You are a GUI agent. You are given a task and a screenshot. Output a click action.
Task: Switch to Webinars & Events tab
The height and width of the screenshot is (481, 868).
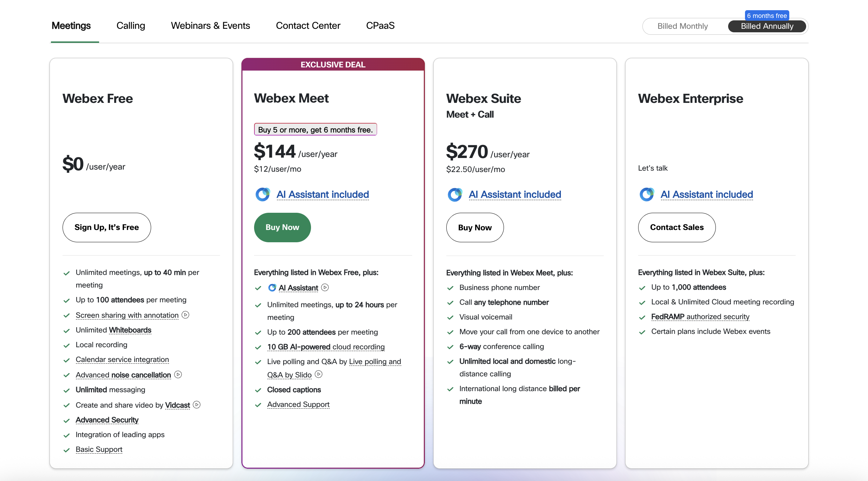(x=210, y=26)
